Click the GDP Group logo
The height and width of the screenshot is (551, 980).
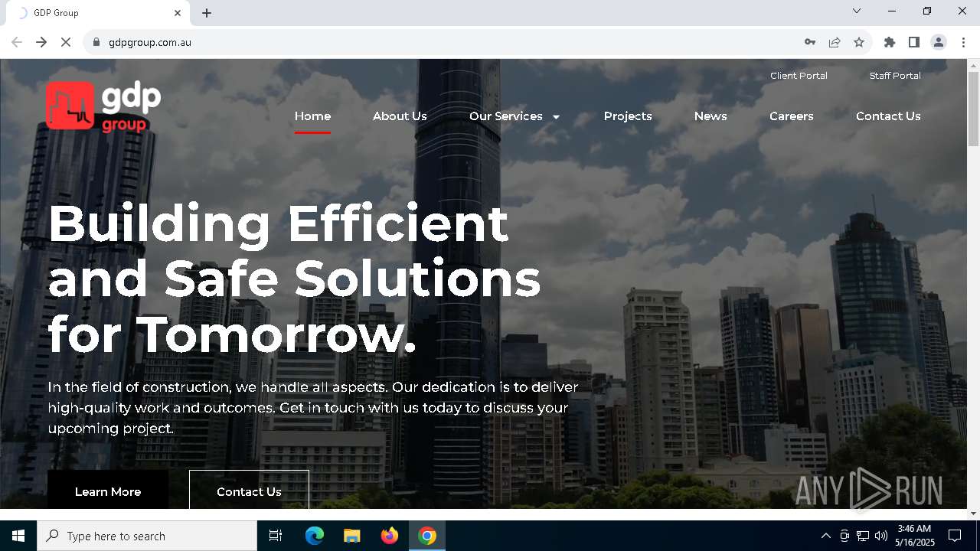tap(103, 106)
